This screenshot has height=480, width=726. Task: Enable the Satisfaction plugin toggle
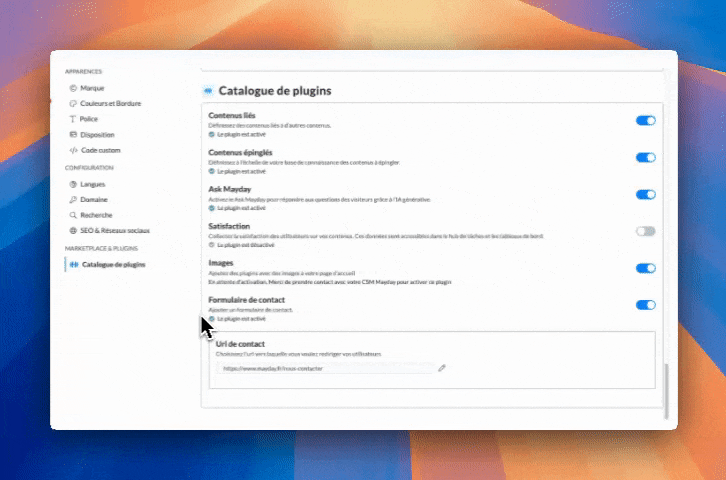click(645, 231)
